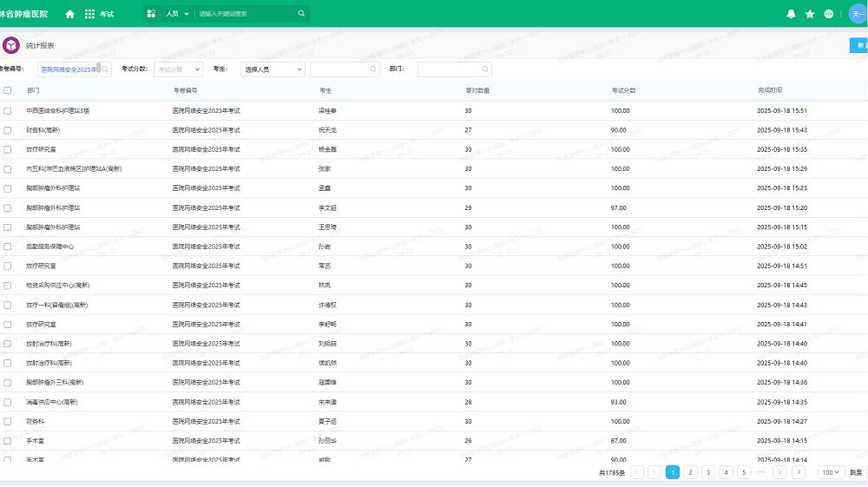Click the star favorites icon
Viewport: 868px width, 487px height.
[810, 14]
